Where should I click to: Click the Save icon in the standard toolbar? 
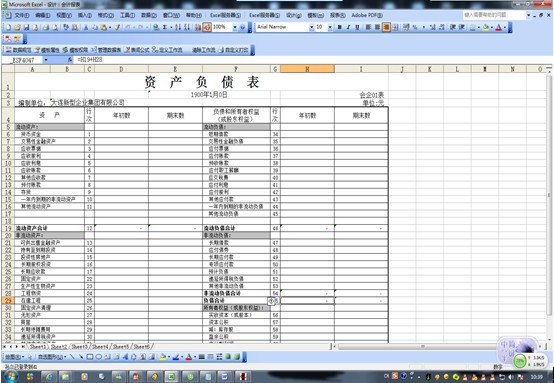tap(26, 27)
